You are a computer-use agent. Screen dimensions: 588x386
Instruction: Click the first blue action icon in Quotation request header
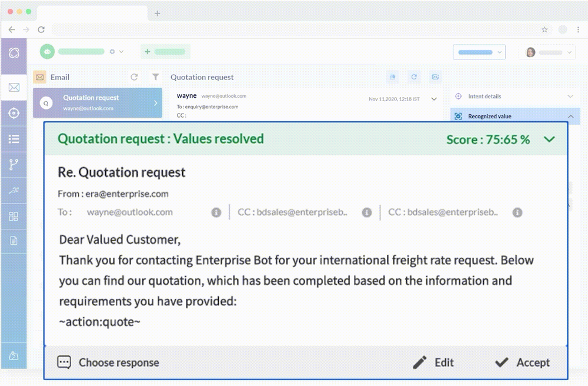point(392,77)
